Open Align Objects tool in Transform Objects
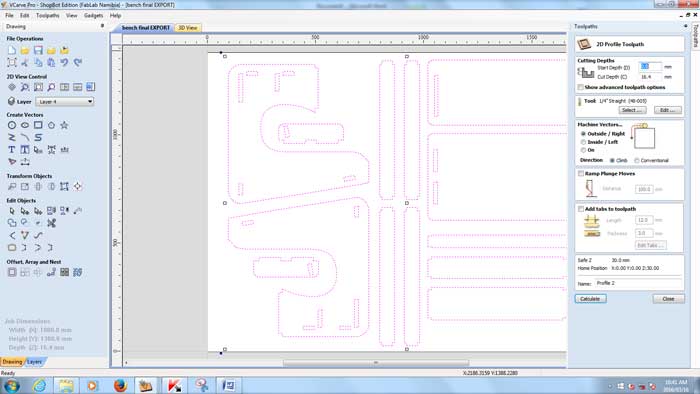Image resolution: width=700 pixels, height=394 pixels. pos(78,187)
